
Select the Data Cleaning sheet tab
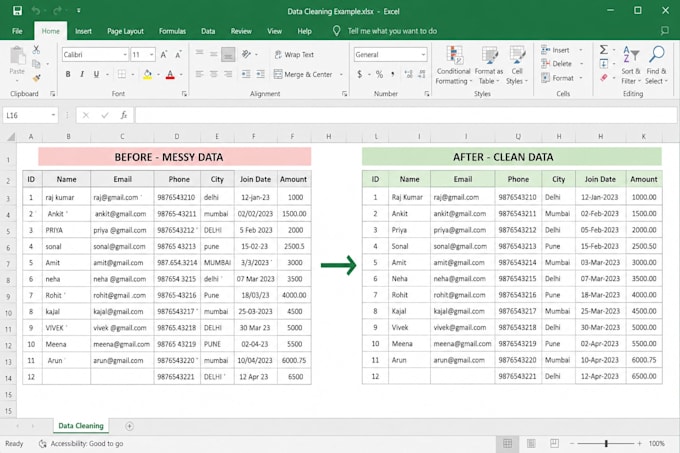[81, 426]
